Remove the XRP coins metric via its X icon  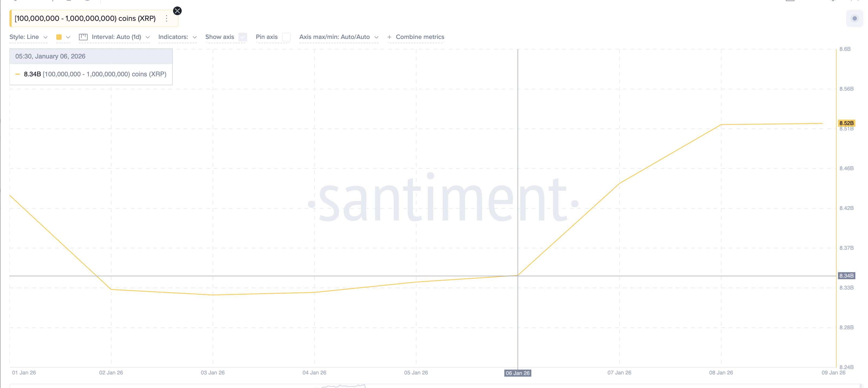tap(178, 11)
